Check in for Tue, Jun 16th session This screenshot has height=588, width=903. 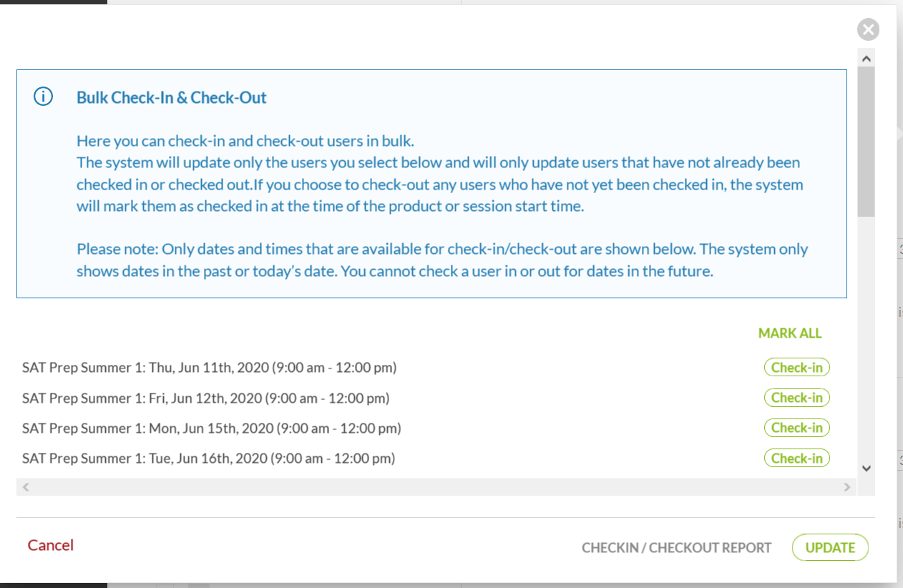pos(796,458)
